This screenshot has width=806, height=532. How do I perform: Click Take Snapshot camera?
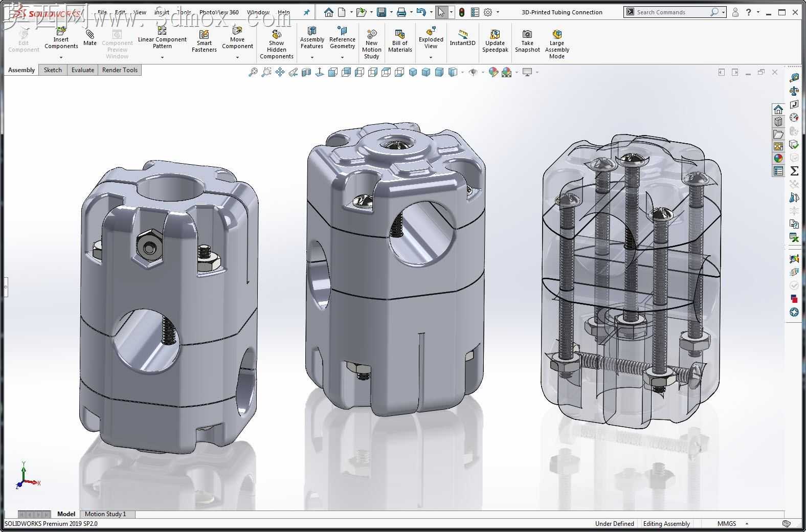(527, 40)
